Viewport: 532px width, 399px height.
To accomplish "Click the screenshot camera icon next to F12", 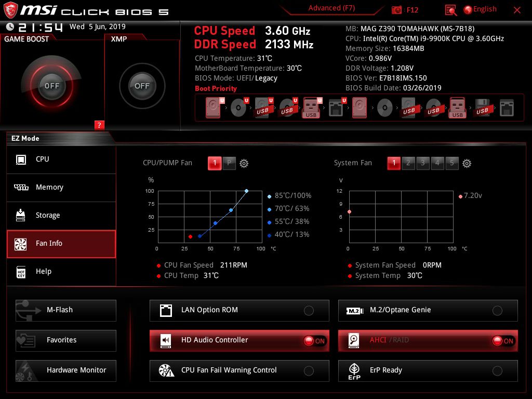I will click(397, 10).
